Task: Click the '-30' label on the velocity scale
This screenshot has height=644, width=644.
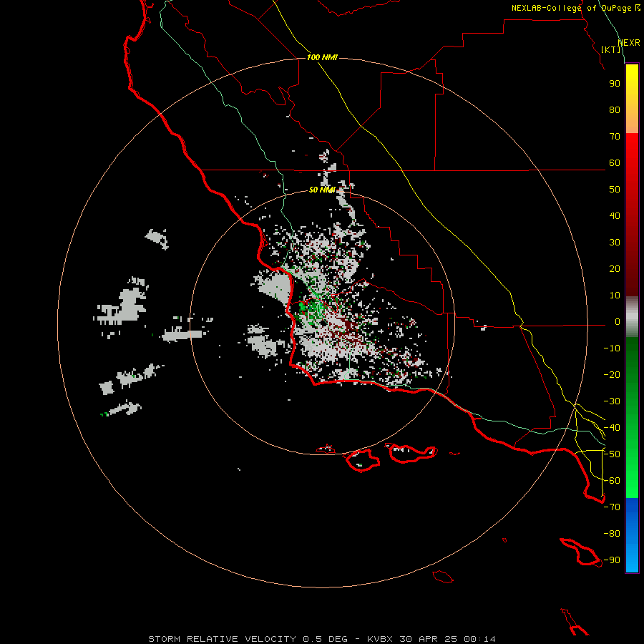Action: [x=612, y=401]
